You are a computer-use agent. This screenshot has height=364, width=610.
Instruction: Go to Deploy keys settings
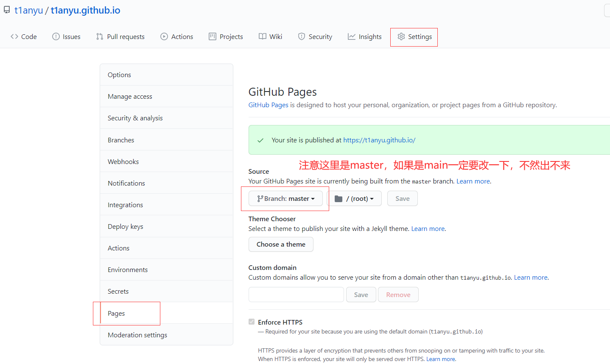[126, 227]
